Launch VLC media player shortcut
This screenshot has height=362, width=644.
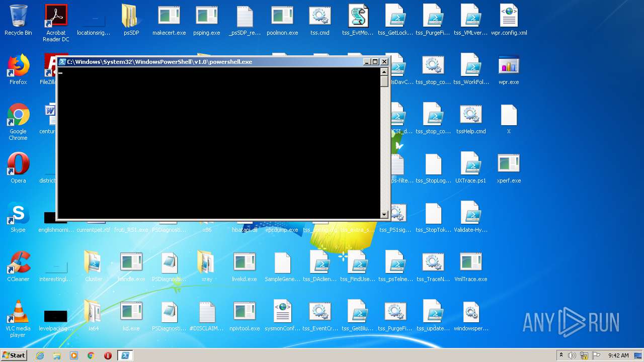(18, 319)
